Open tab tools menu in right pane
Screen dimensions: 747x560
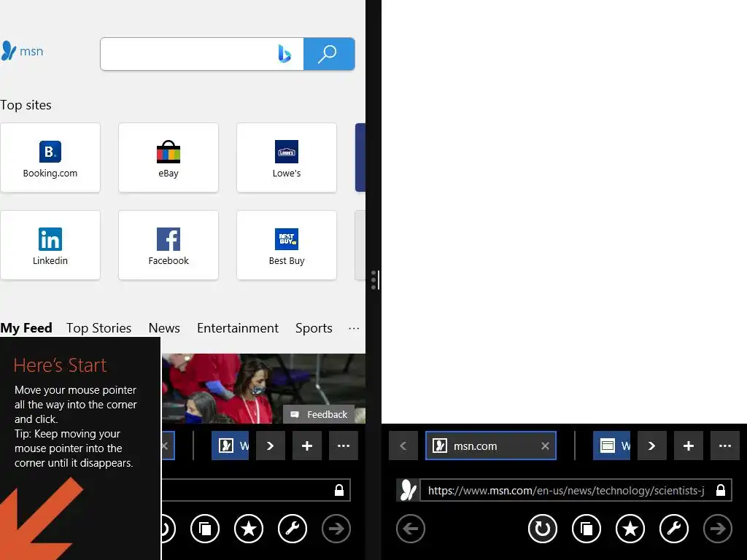[x=724, y=446]
